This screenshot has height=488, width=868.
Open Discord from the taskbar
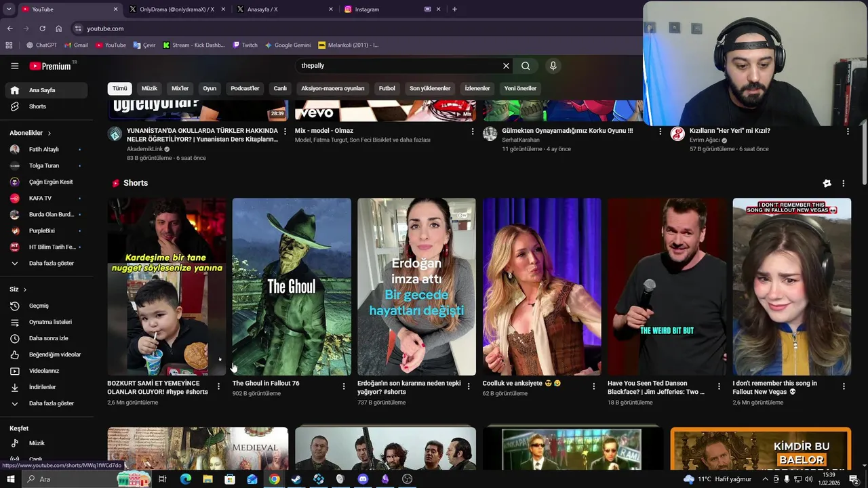point(363,479)
